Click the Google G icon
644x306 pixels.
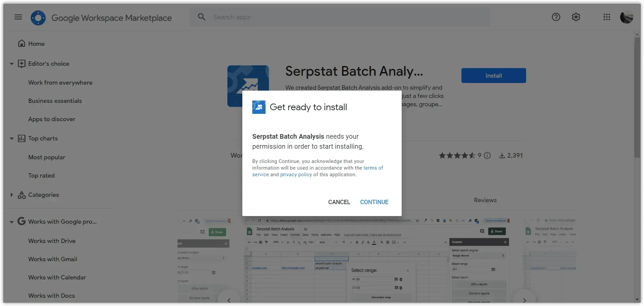[x=22, y=221]
